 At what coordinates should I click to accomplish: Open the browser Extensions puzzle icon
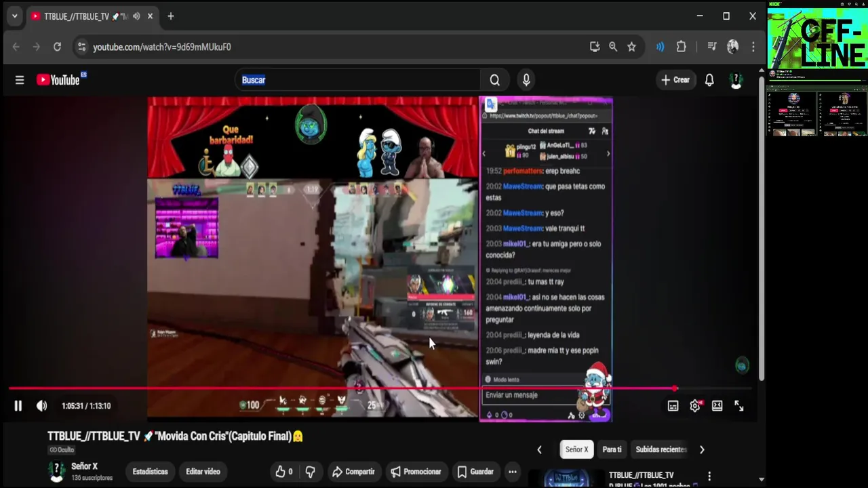click(682, 47)
